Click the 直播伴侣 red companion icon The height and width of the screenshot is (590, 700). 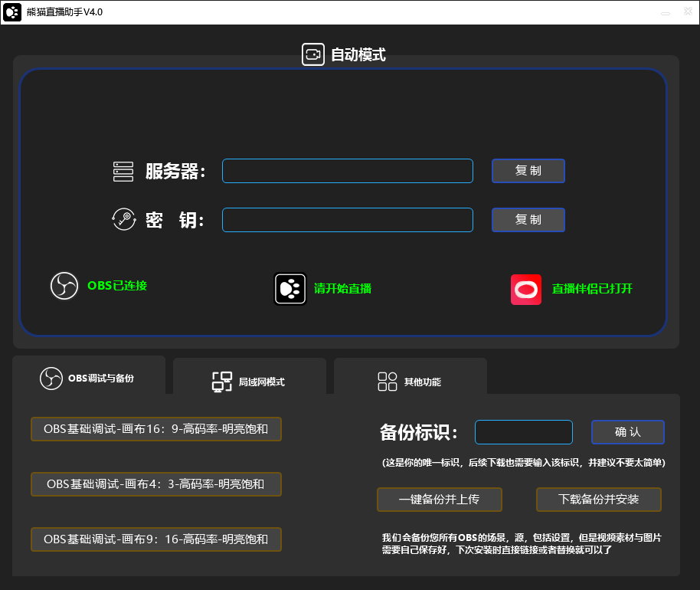pyautogui.click(x=525, y=289)
